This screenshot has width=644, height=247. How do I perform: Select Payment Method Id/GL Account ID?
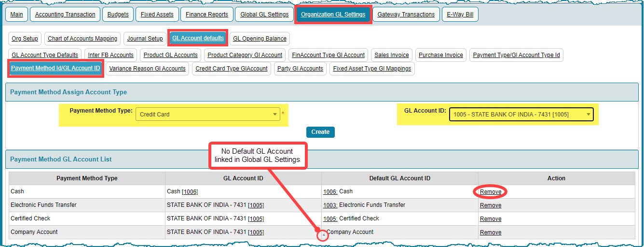tap(55, 68)
